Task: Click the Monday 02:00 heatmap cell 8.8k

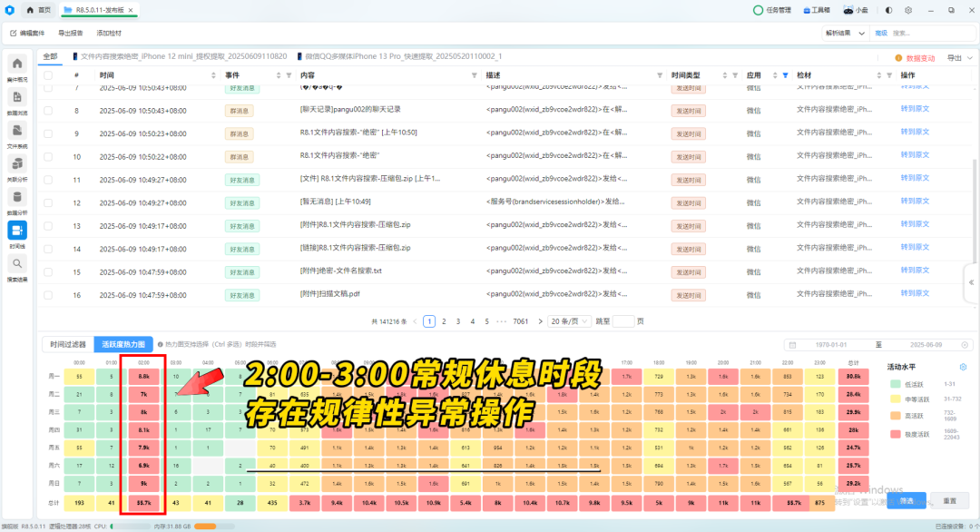Action: tap(143, 377)
